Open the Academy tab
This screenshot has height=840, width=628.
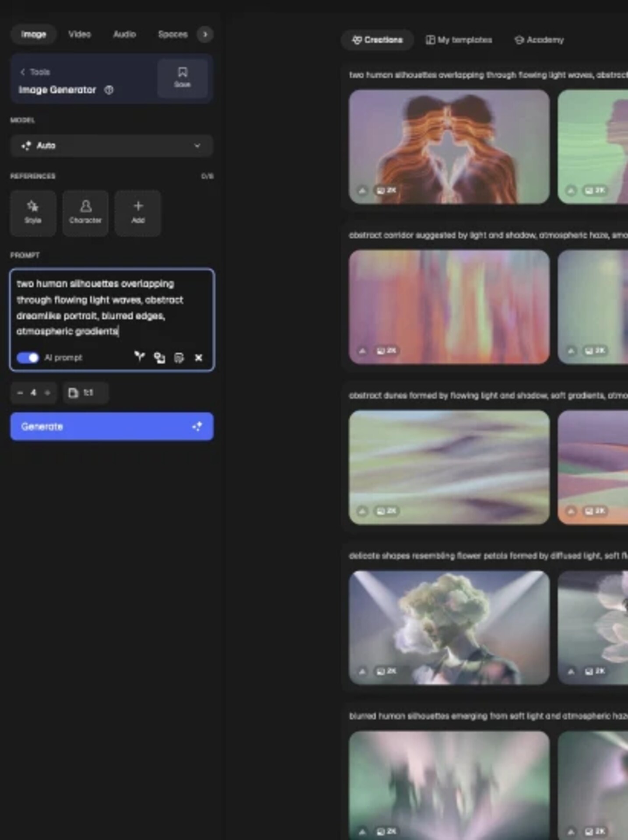(x=539, y=40)
